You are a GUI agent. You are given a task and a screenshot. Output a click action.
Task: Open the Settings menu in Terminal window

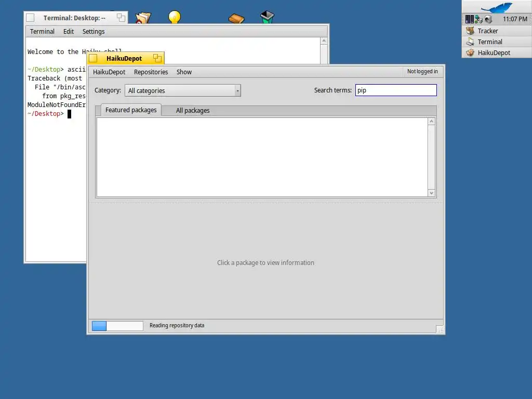tap(94, 32)
